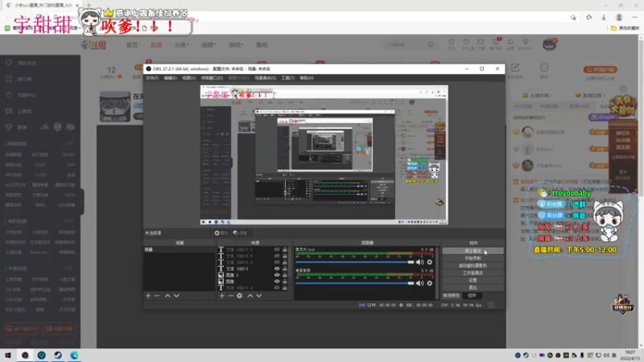Move source down in OBS Sources panel
This screenshot has width=644, height=362.
click(x=258, y=295)
